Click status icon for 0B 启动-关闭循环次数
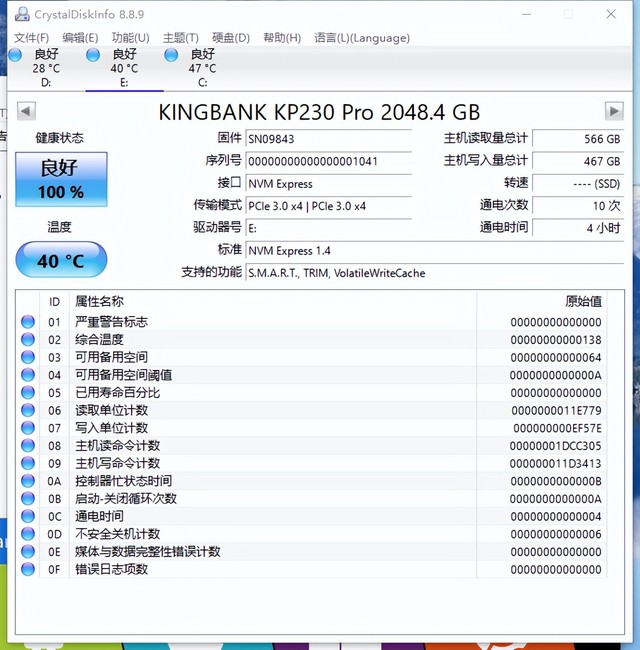 click(x=28, y=498)
